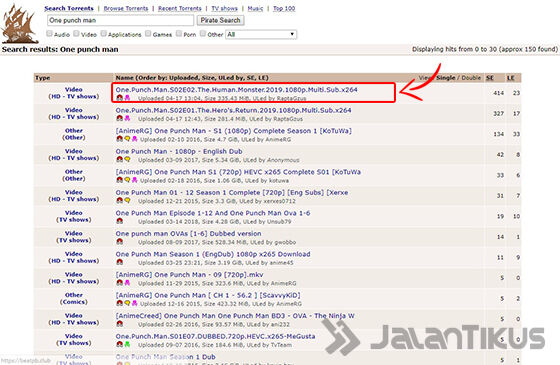Image resolution: width=560 pixels, height=365 pixels.
Task: Open Search Torrents in the top navigation
Action: [69, 9]
